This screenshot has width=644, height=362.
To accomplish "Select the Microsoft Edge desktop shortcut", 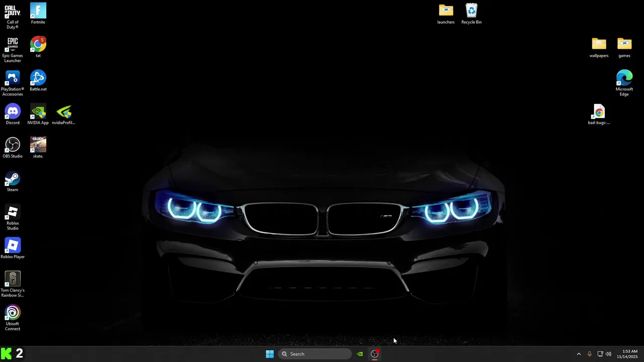I will (624, 83).
